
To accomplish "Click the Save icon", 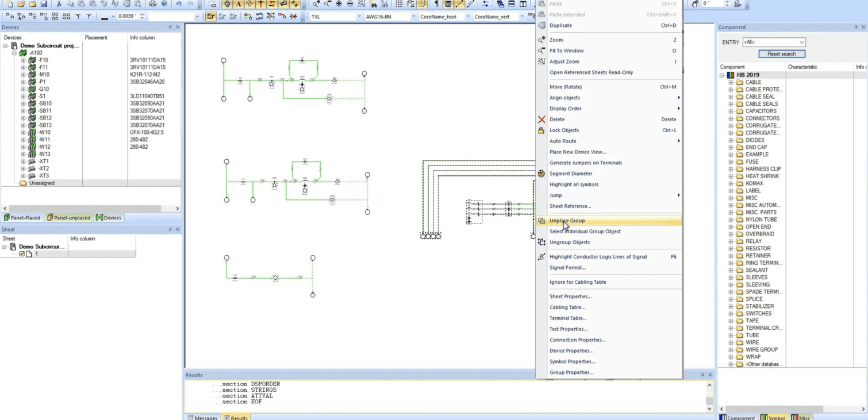I will 44,4.
